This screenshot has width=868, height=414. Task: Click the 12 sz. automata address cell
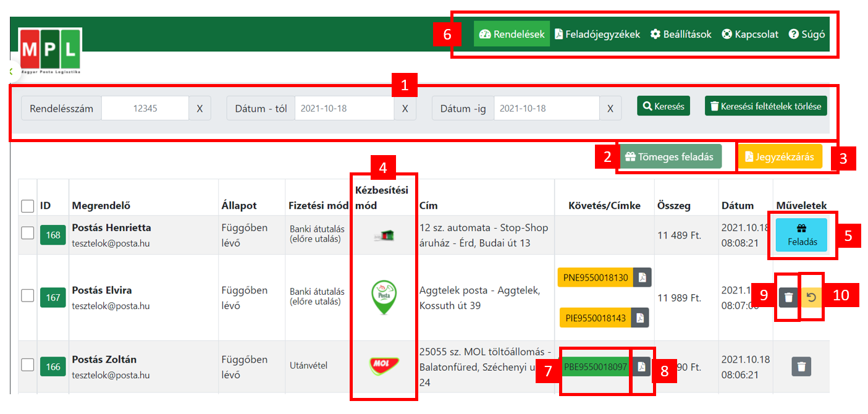484,235
